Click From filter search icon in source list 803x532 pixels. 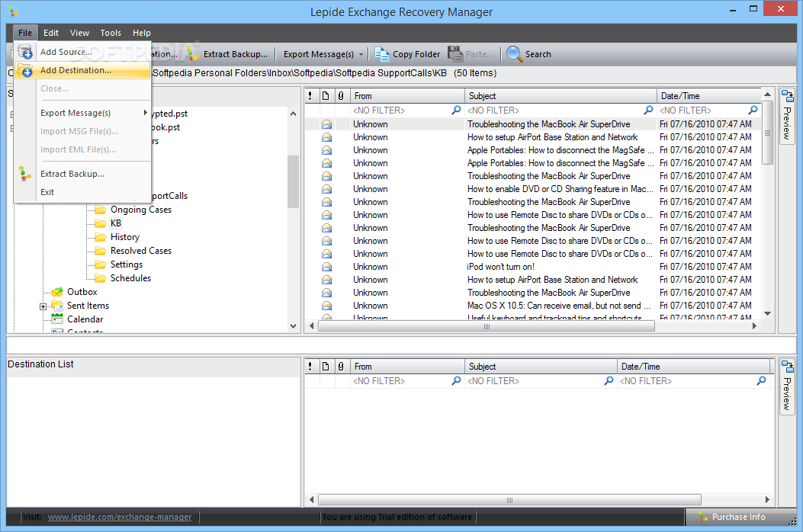[456, 110]
